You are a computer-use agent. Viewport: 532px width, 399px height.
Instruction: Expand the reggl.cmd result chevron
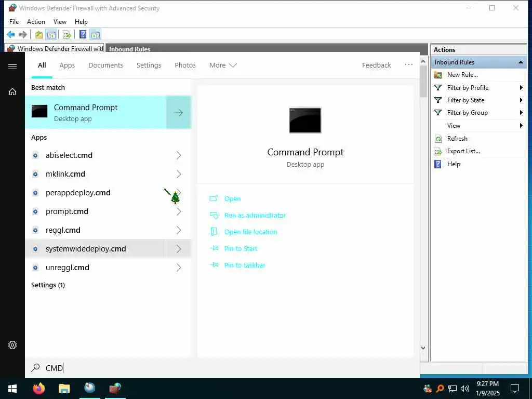[x=179, y=230]
